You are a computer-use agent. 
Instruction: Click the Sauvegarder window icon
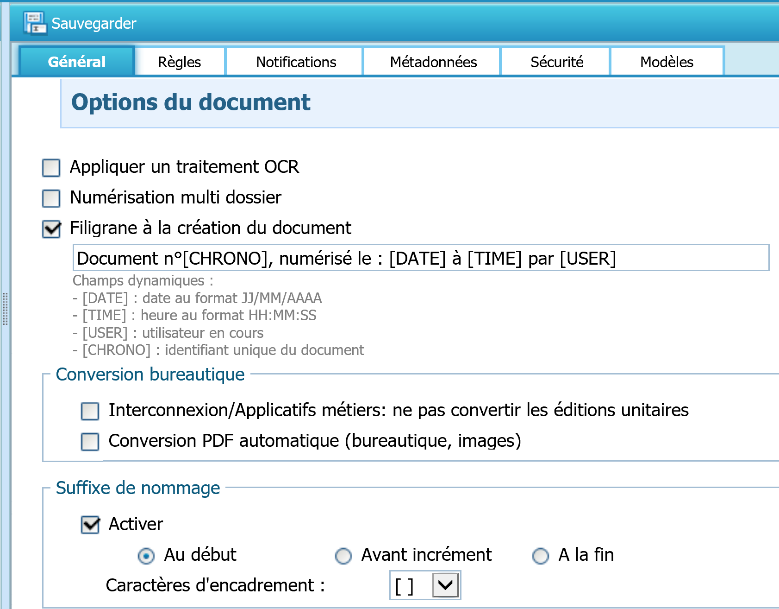coord(34,22)
